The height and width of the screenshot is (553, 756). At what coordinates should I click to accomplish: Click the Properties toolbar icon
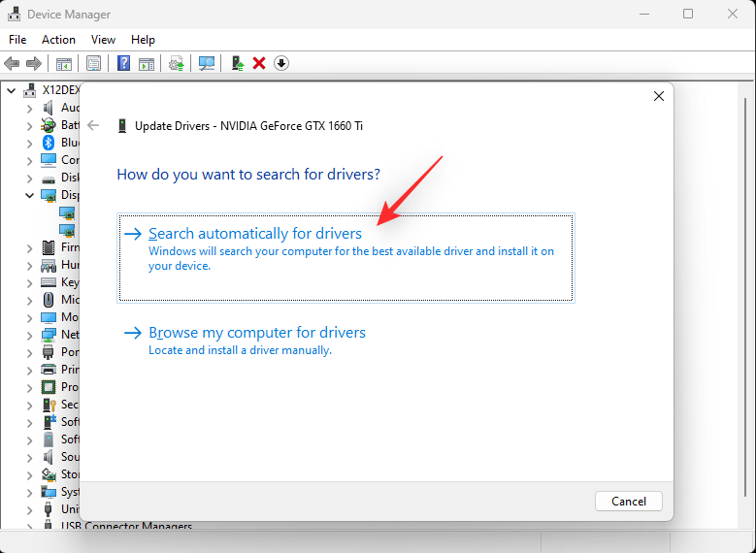click(93, 63)
